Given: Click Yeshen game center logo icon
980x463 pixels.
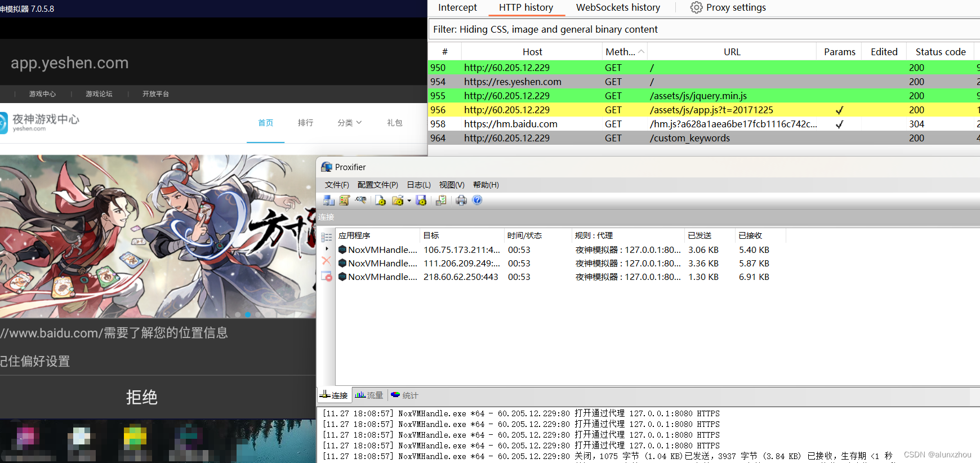Looking at the screenshot, I should (3, 123).
